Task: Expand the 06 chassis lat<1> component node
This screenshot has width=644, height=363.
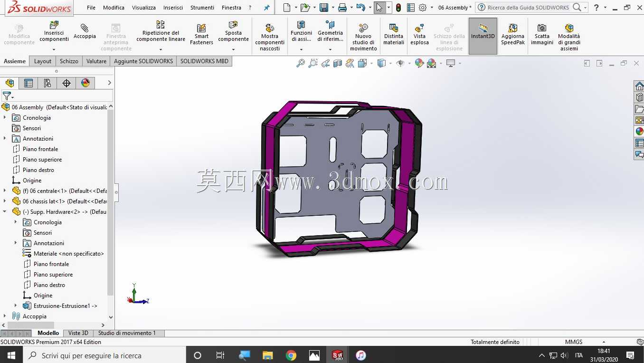Action: point(5,201)
